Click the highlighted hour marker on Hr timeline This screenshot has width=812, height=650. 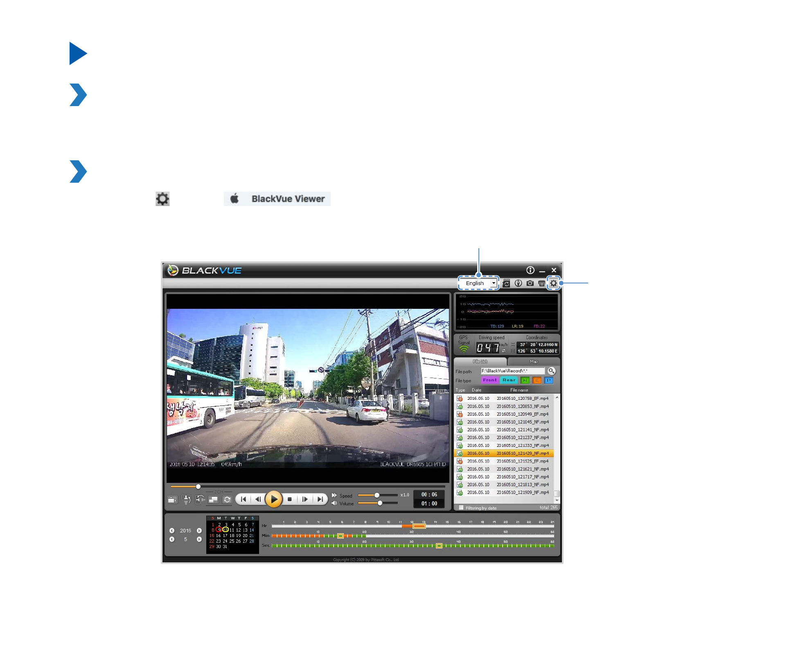coord(419,526)
